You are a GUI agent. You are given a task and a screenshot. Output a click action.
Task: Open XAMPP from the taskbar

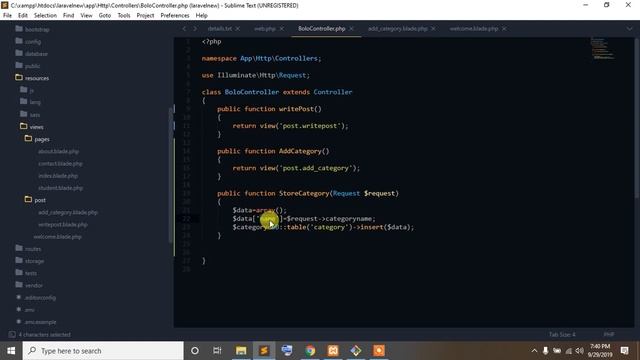click(x=333, y=351)
